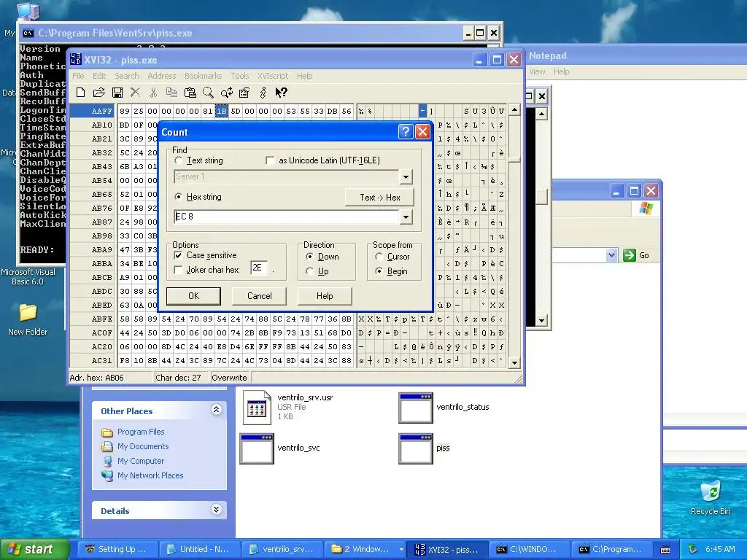Click the info 'i' icon in XVI32 toolbar
This screenshot has height=560, width=747.
point(263,93)
